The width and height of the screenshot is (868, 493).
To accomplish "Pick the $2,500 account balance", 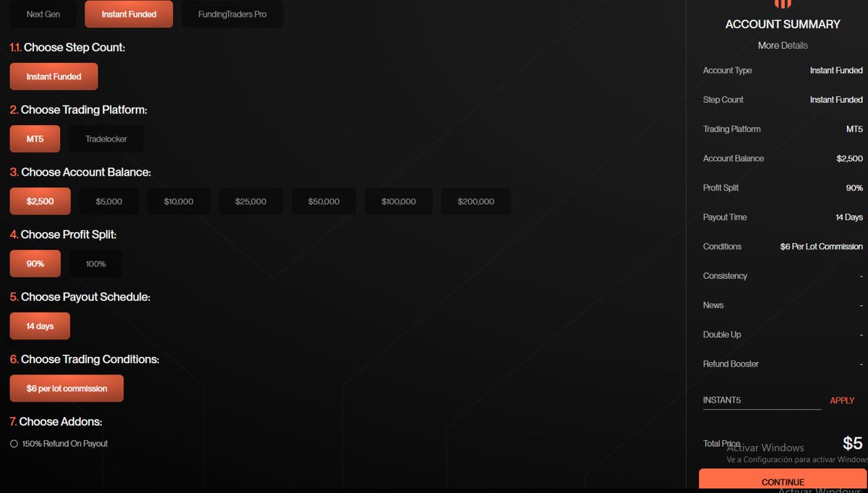I will [x=40, y=201].
